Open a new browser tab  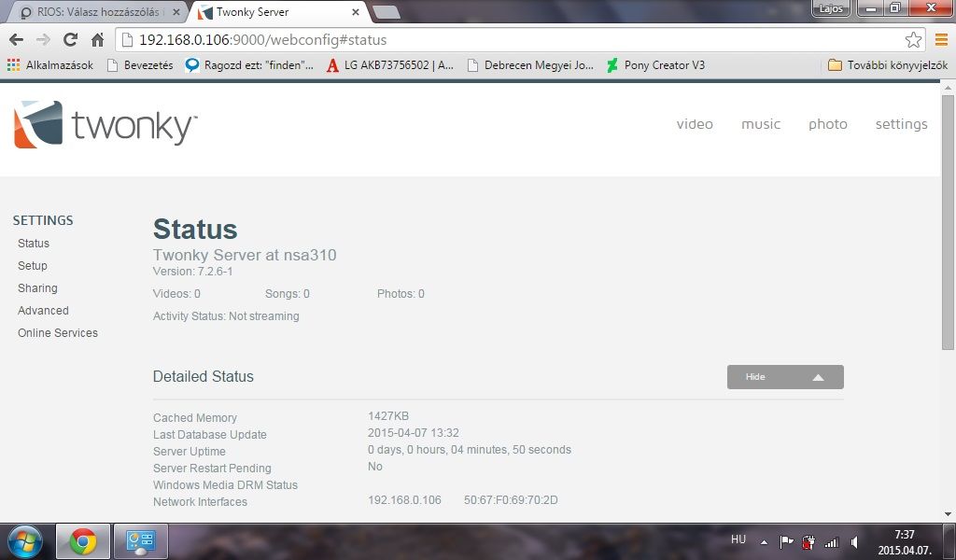click(386, 12)
